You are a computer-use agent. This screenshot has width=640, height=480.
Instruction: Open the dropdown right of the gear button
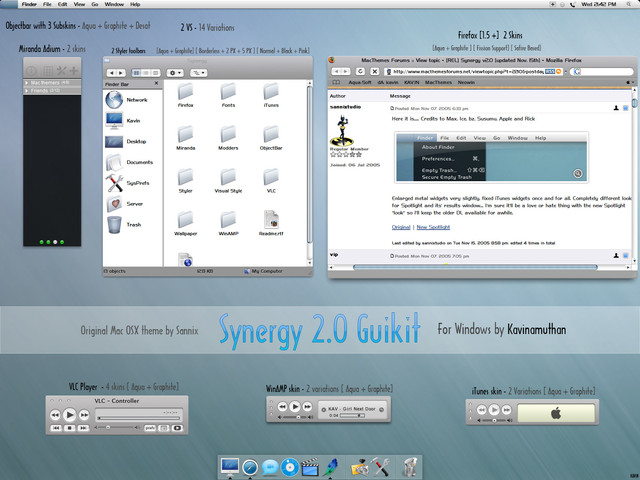pos(199,73)
